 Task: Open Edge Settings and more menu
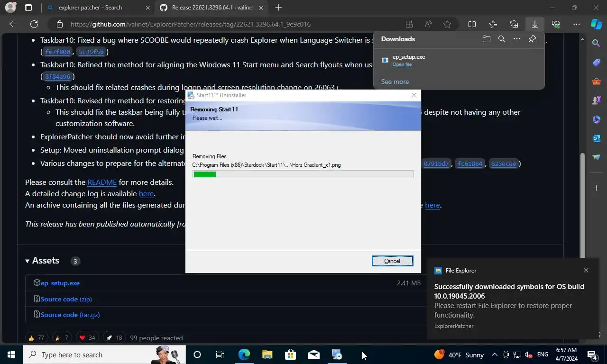click(577, 24)
